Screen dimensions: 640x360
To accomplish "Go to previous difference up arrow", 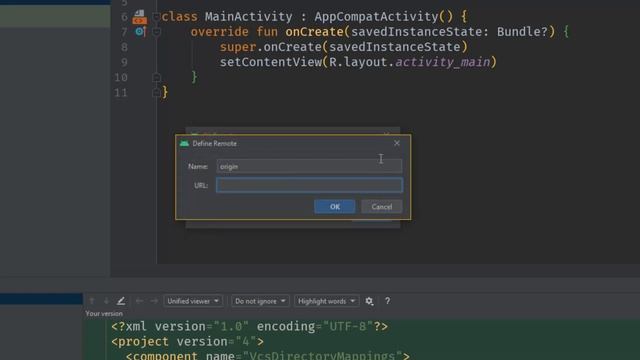I will click(x=92, y=301).
